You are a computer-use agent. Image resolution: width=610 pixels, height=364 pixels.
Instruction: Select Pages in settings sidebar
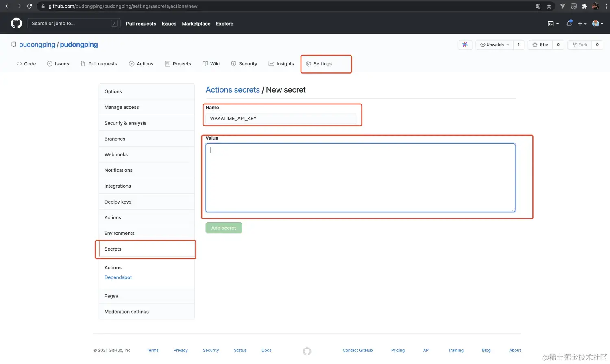tap(146, 296)
